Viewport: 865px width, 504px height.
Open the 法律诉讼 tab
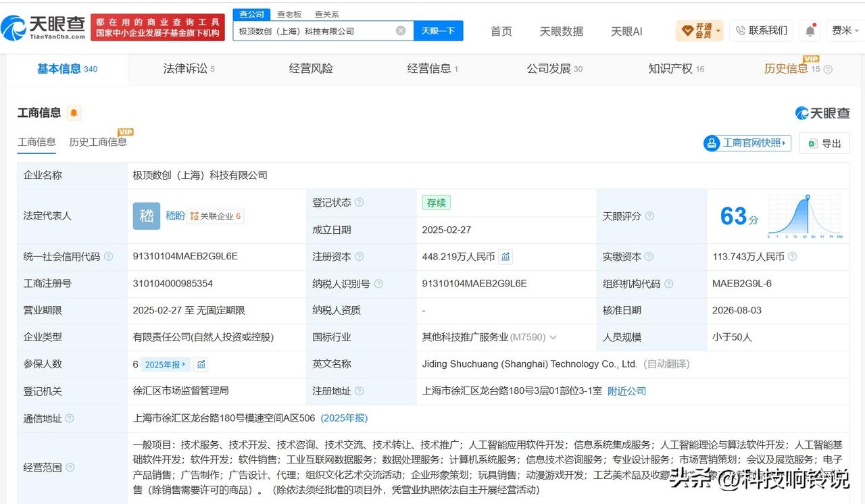coord(189,69)
